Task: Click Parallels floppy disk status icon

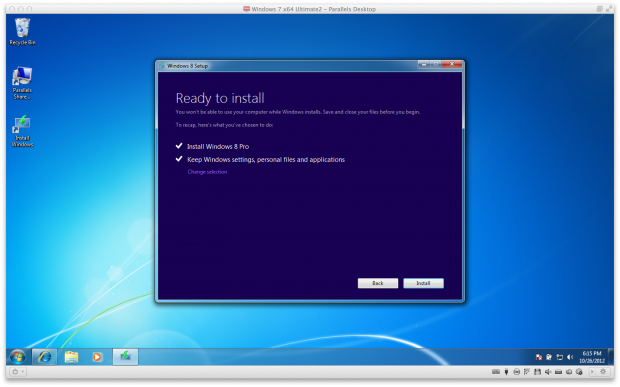Action: [x=537, y=372]
